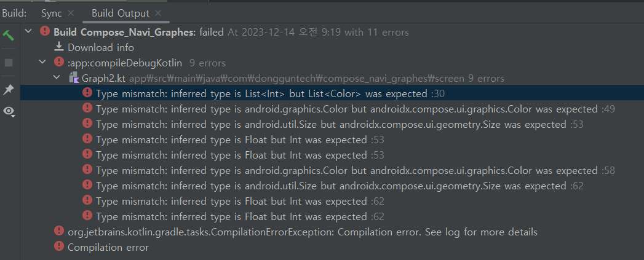Close the Sync tab

pyautogui.click(x=70, y=13)
